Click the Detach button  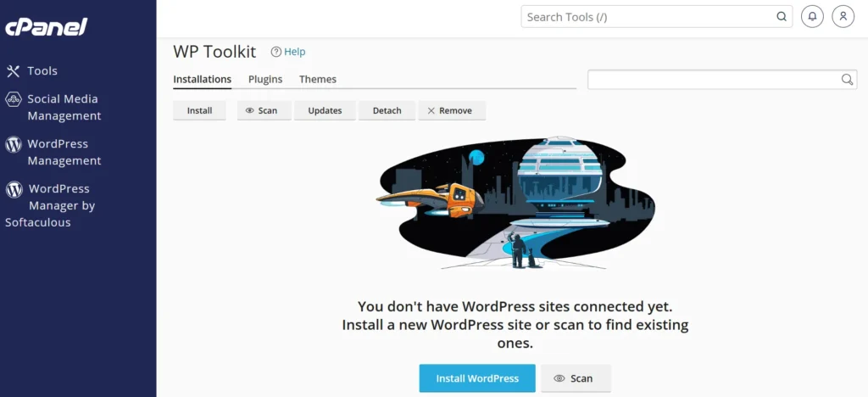387,110
